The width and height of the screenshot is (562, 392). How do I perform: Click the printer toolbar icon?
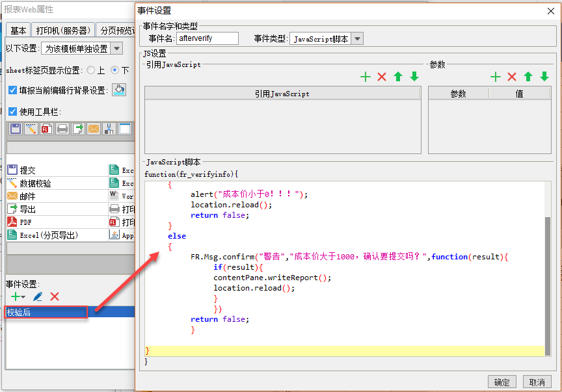click(x=62, y=129)
